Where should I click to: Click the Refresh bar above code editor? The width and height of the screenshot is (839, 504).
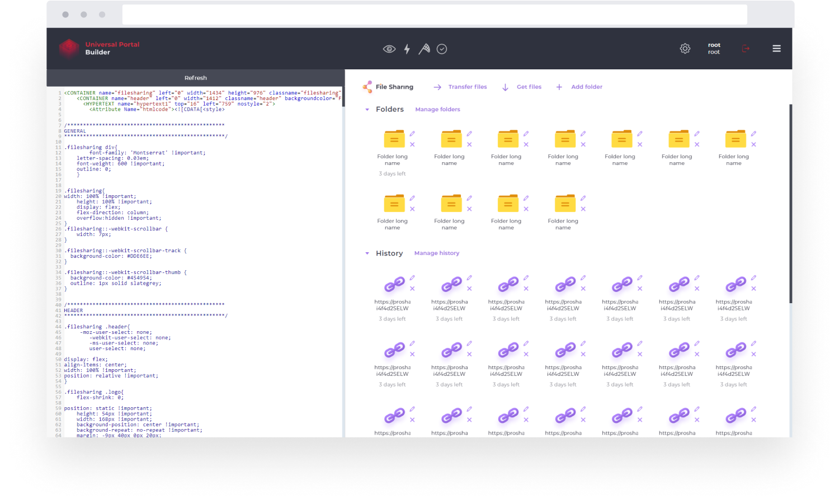(195, 78)
